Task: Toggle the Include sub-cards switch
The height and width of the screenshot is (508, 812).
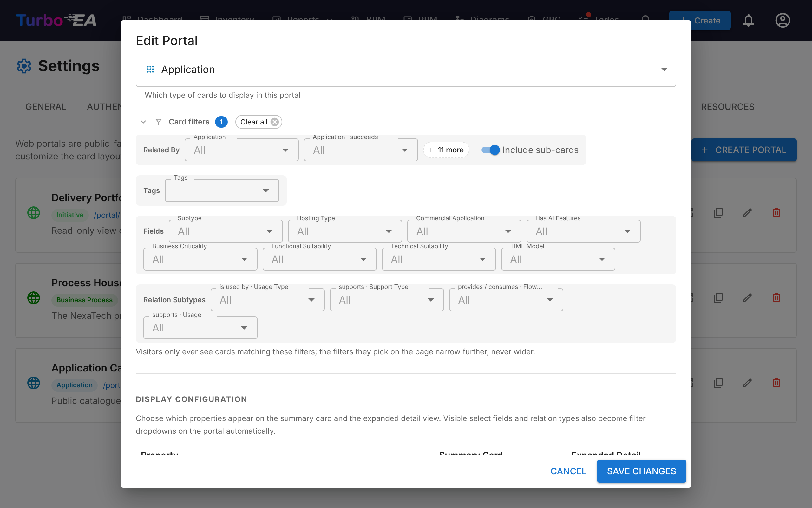Action: pos(491,150)
